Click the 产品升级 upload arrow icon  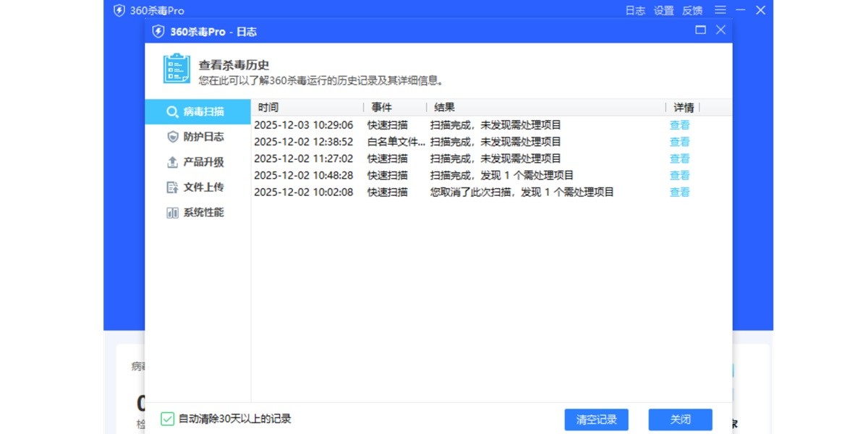172,162
